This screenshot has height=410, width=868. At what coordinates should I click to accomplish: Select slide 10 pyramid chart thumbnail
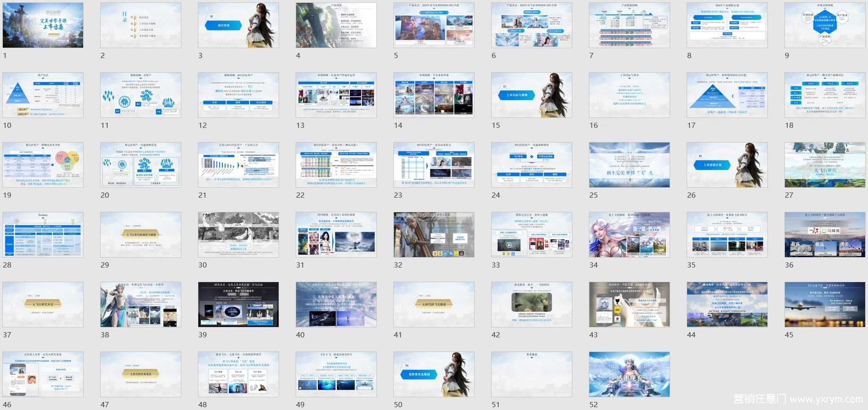(x=43, y=95)
